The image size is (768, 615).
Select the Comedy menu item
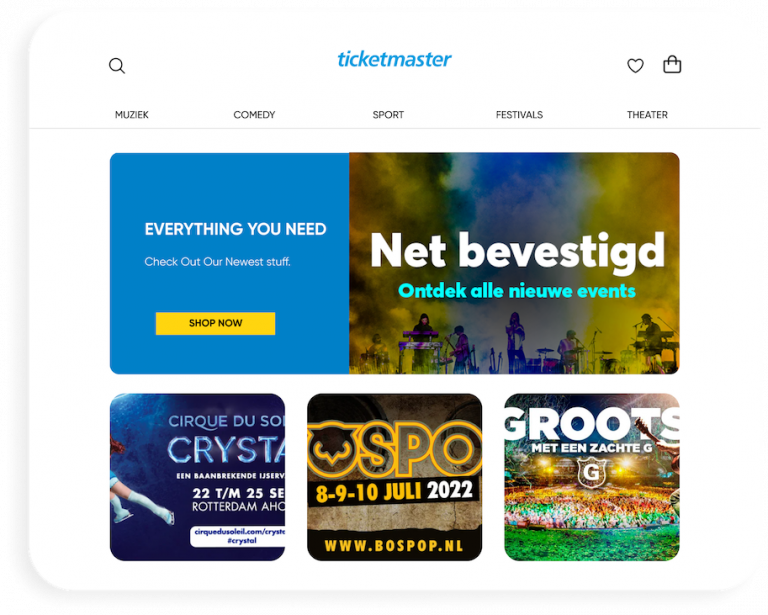(254, 115)
